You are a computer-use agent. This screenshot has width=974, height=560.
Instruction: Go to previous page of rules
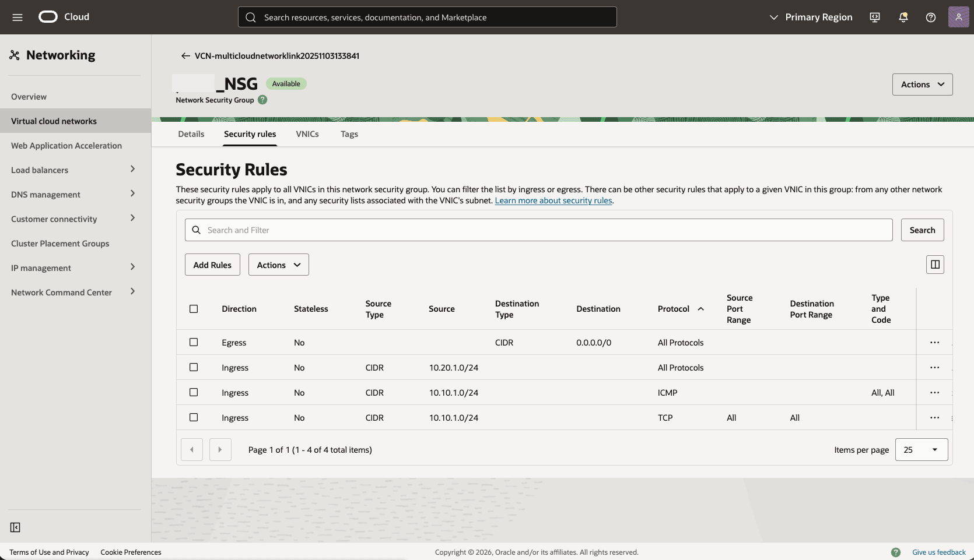pyautogui.click(x=192, y=450)
